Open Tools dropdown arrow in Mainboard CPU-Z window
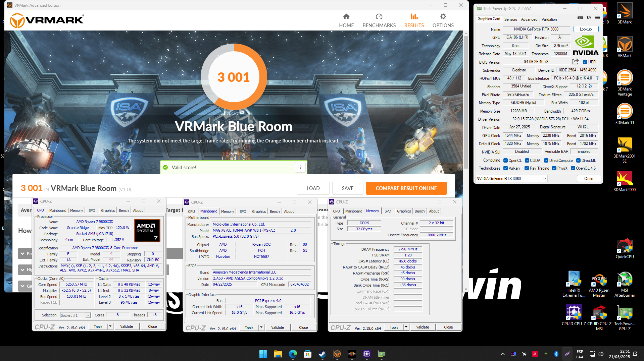 pyautogui.click(x=261, y=327)
